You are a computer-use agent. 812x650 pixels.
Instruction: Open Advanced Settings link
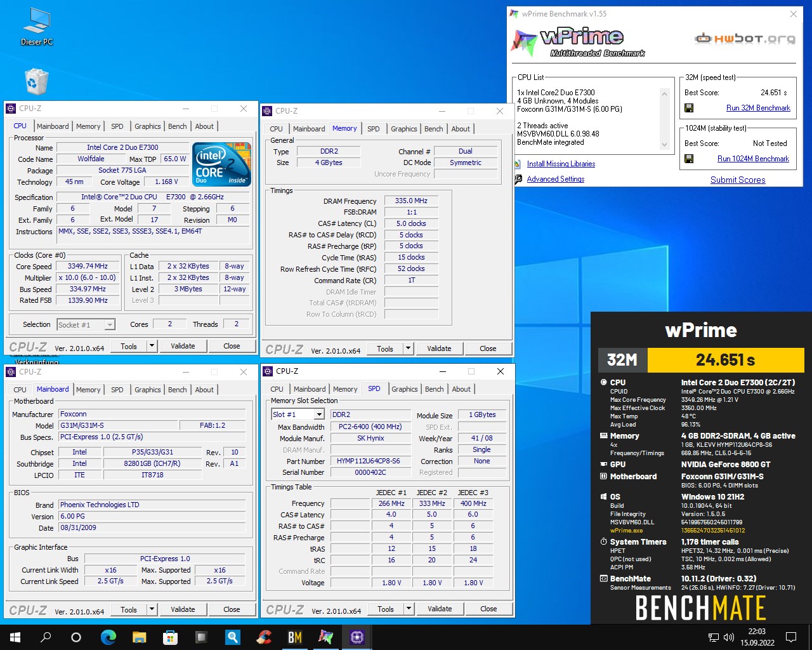pyautogui.click(x=556, y=179)
